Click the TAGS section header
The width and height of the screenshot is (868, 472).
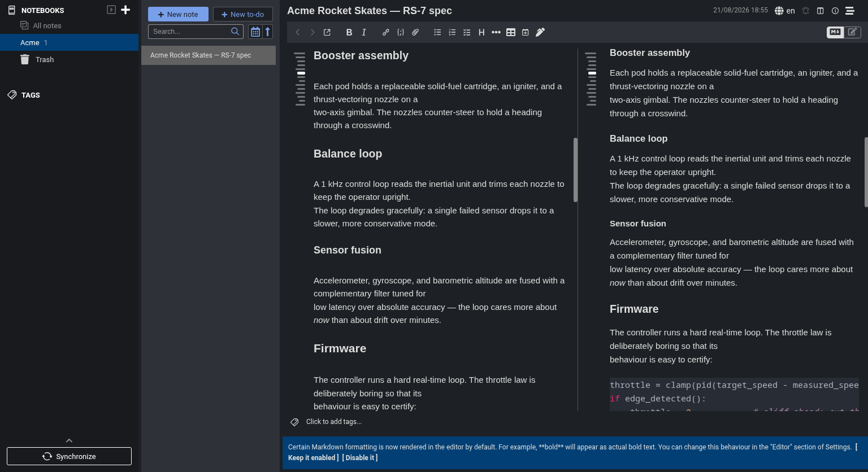31,95
